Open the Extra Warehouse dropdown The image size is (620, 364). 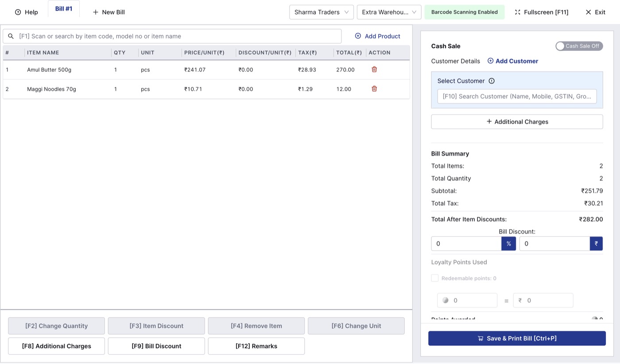tap(389, 12)
